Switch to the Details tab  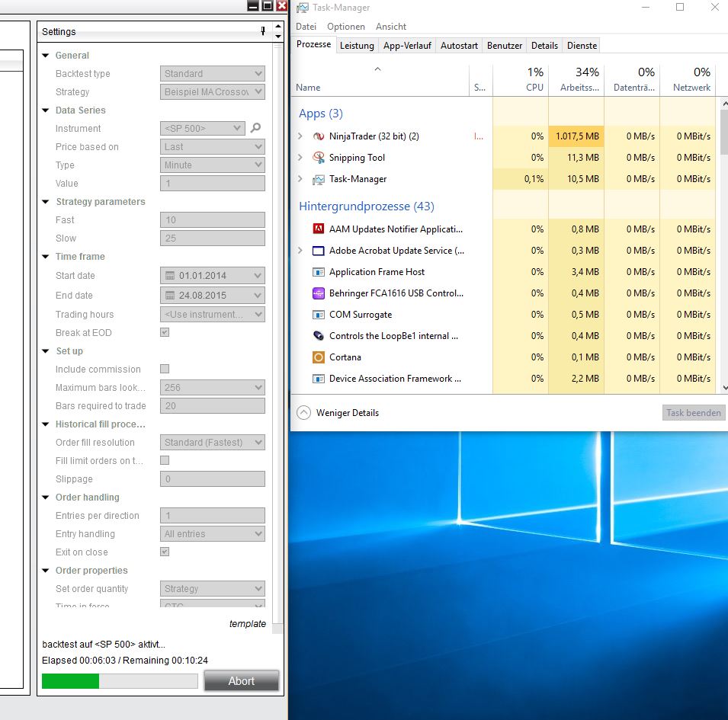(544, 46)
